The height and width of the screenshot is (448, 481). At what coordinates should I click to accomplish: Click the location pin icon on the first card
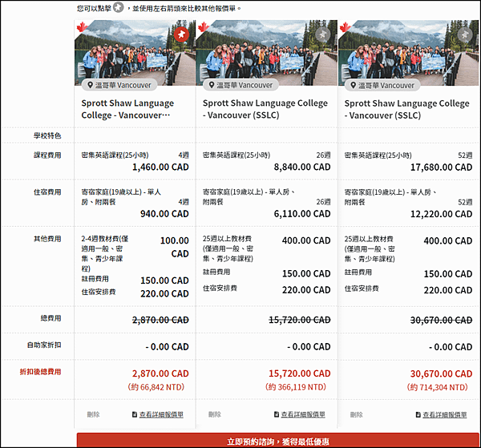point(90,85)
